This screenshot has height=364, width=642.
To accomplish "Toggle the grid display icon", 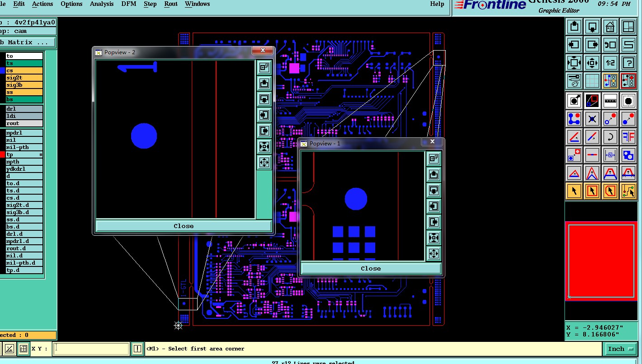I will [592, 81].
